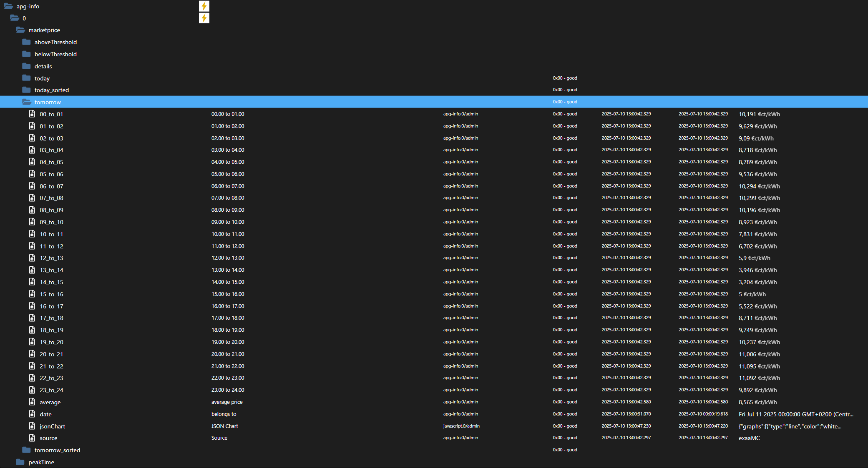This screenshot has width=868, height=468.
Task: Click the date state file icon
Action: point(32,414)
